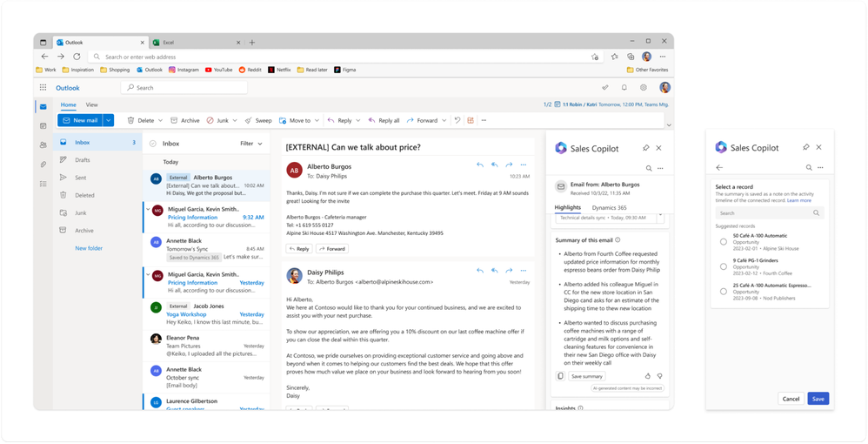This screenshot has height=444, width=868.
Task: Open the Learn more link
Action: [x=799, y=200]
